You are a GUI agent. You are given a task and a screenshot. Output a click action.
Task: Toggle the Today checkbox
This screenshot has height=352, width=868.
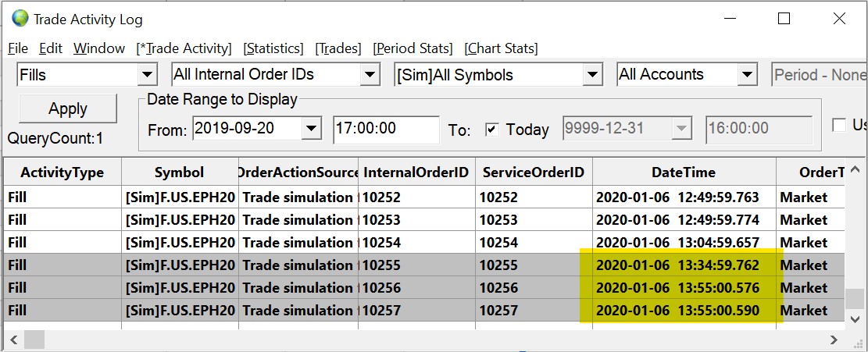(491, 130)
